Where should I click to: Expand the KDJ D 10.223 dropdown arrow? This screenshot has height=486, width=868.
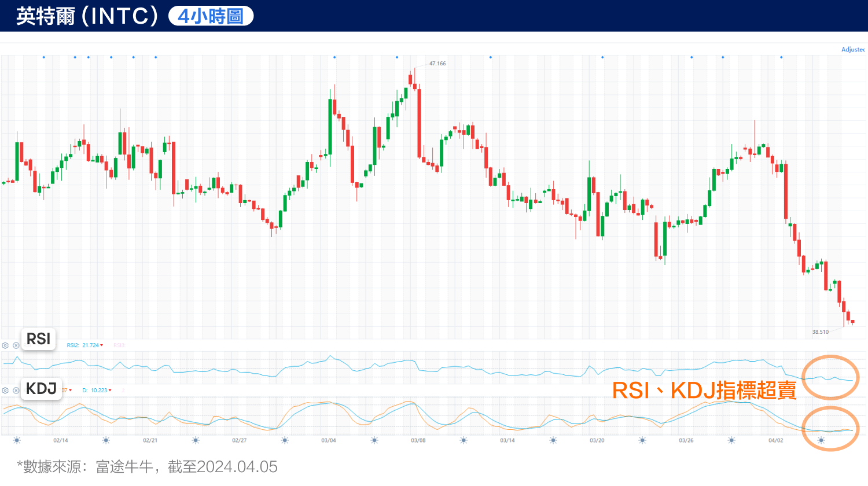[110, 391]
